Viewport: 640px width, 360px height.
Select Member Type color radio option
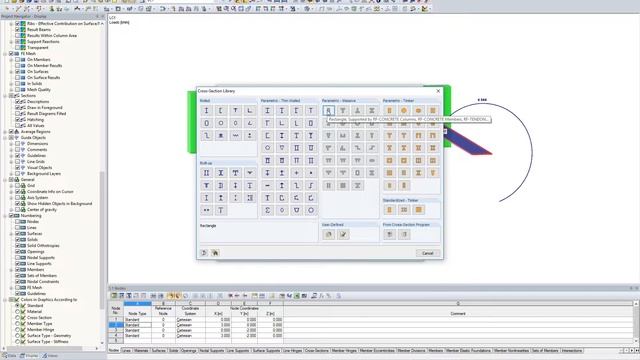point(18,323)
